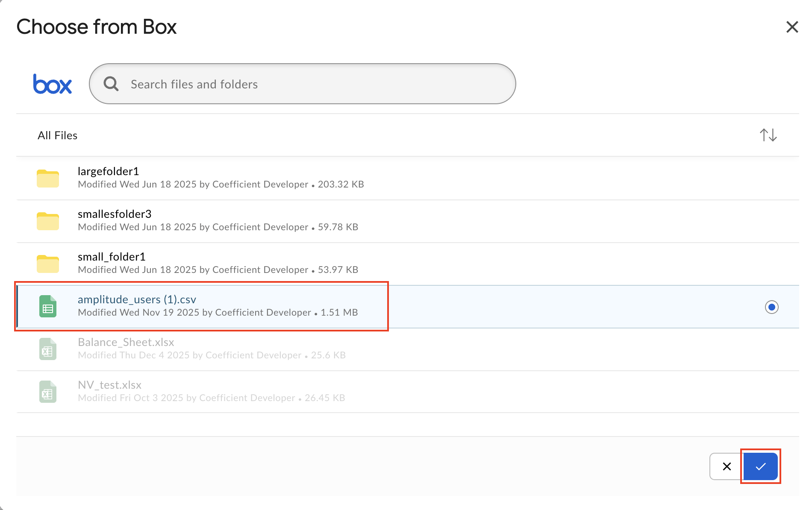Open the largefolder1 folder name
Image resolution: width=812 pixels, height=510 pixels.
click(108, 171)
